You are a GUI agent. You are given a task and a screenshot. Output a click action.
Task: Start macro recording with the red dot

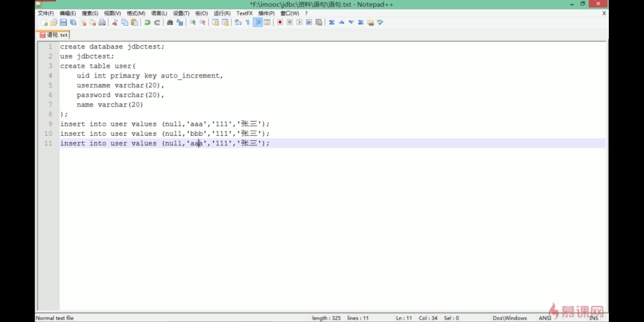(x=280, y=22)
